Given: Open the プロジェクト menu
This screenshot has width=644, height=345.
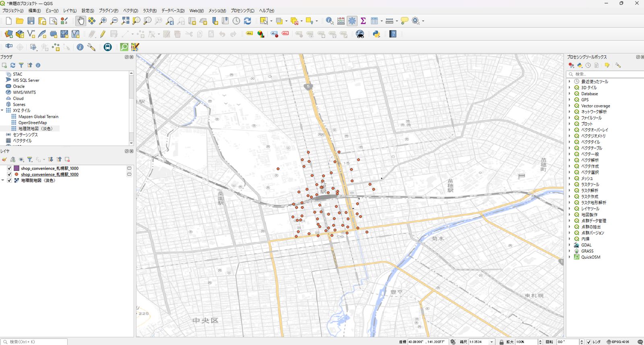Looking at the screenshot, I should tap(13, 10).
